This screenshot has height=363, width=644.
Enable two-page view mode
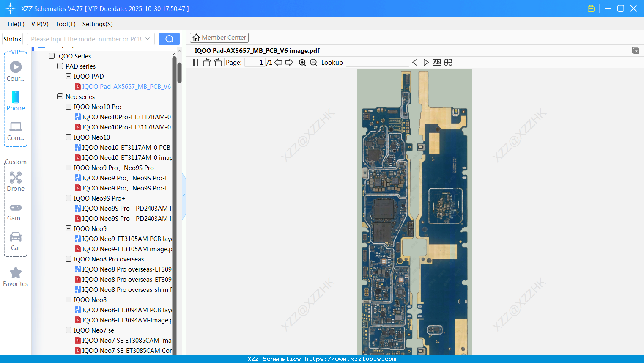(x=194, y=62)
